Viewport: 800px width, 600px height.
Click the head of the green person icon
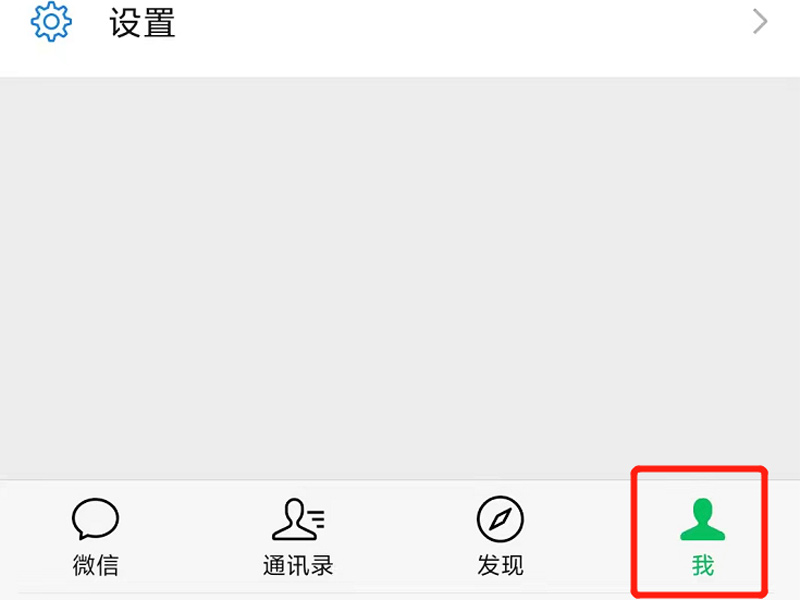coord(703,510)
